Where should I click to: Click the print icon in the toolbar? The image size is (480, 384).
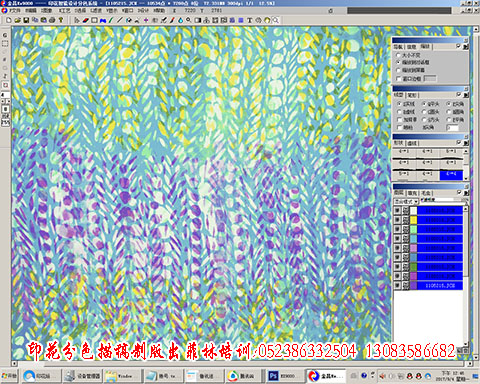coord(52,20)
